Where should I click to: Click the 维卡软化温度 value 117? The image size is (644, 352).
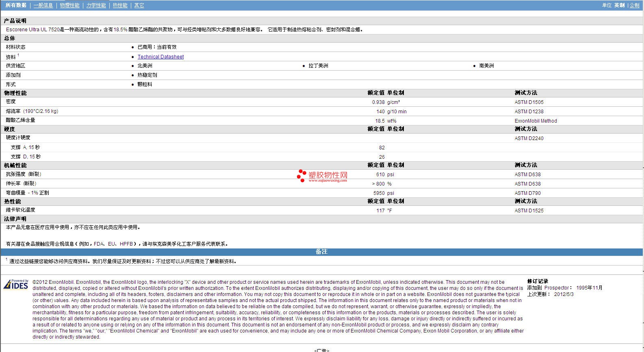[x=380, y=211]
